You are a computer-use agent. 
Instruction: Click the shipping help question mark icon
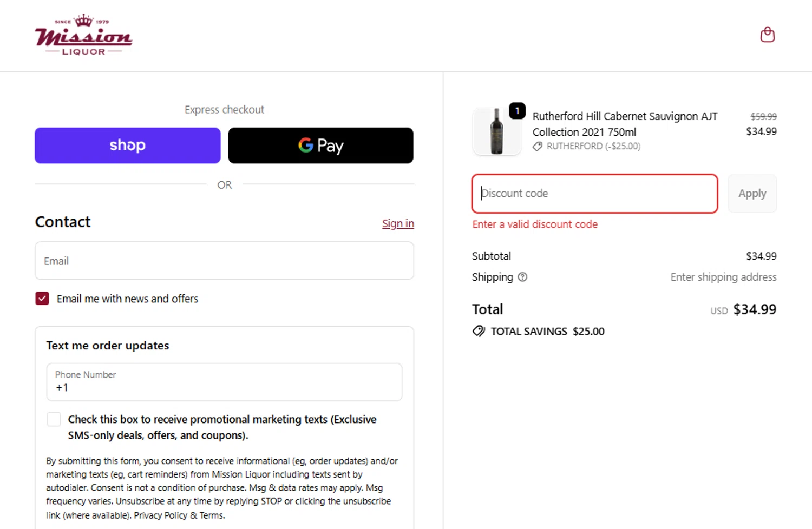tap(522, 277)
